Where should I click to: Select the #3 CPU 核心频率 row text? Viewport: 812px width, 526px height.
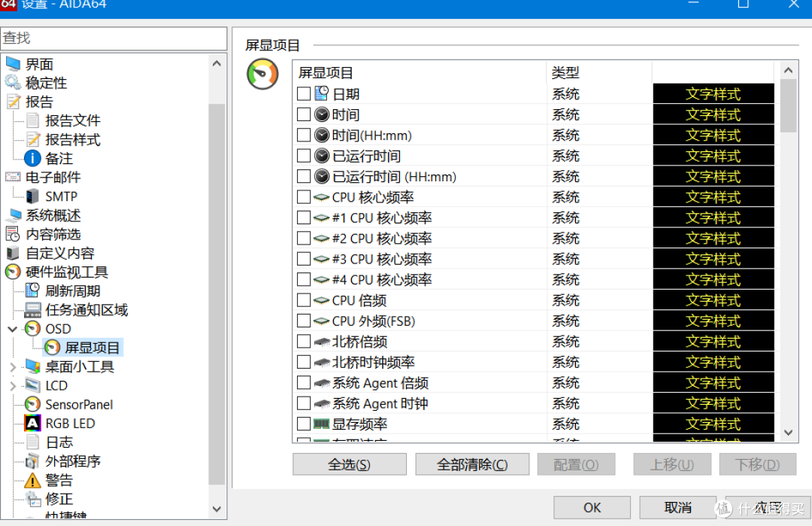click(x=382, y=259)
